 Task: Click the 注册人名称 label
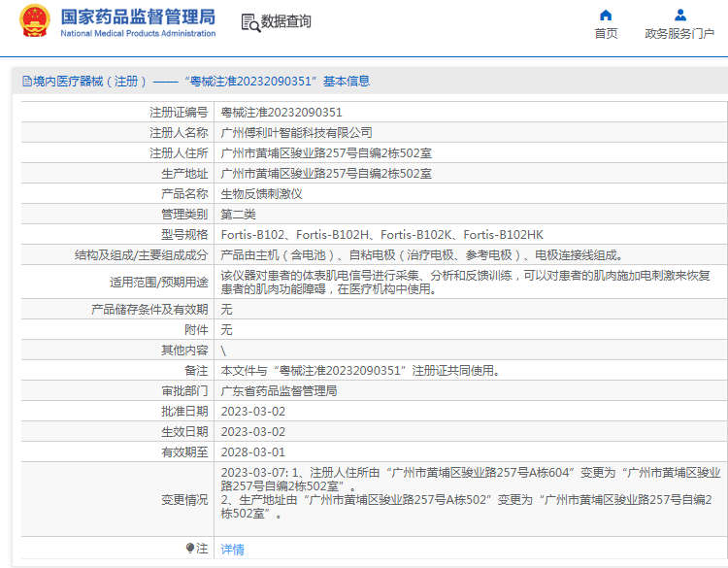click(x=179, y=133)
